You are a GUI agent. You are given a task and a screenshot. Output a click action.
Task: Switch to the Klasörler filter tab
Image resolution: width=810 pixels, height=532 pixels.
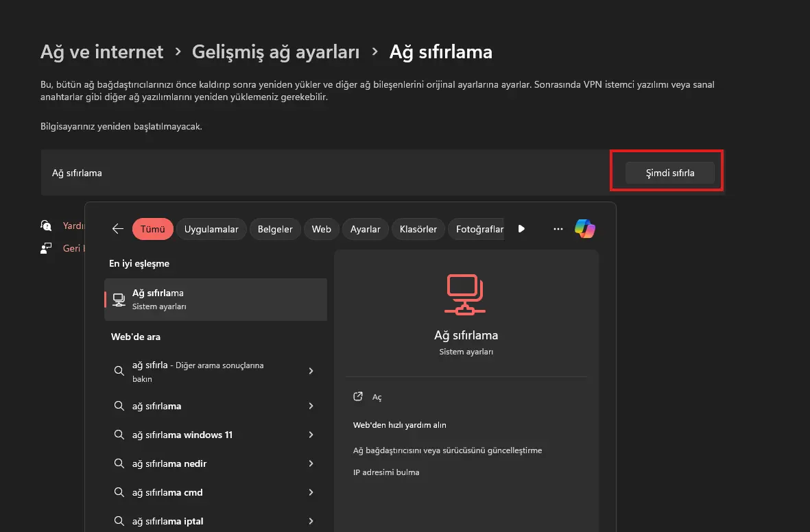[x=418, y=229]
